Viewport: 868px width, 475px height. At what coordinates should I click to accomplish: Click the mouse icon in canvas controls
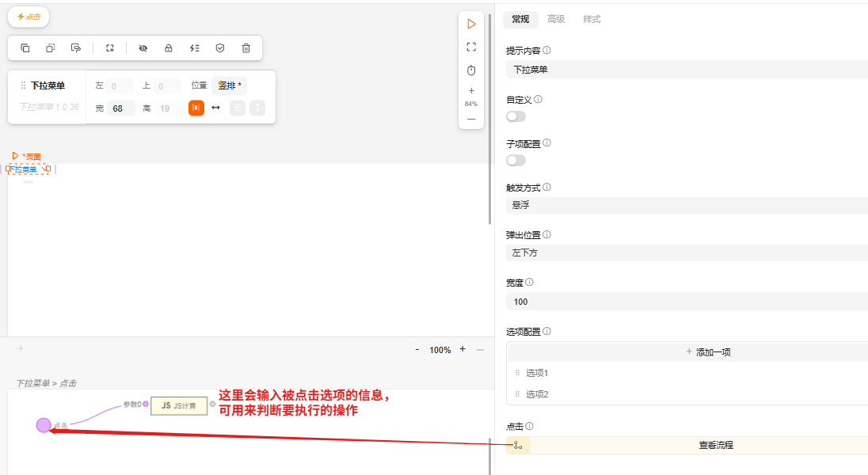point(471,70)
